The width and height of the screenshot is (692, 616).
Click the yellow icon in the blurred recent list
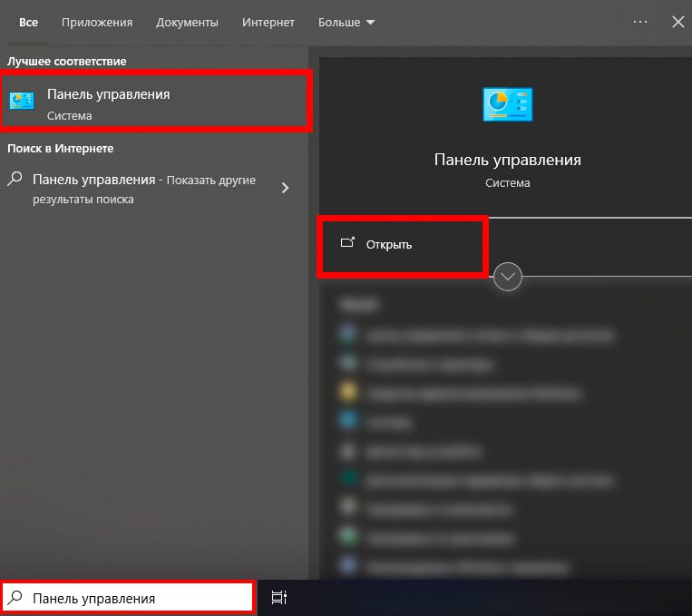(x=347, y=392)
